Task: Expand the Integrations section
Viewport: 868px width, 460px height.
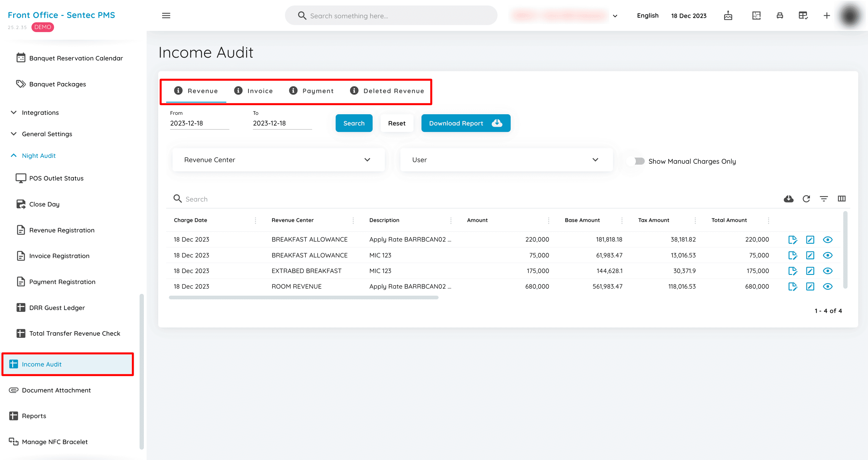Action: tap(35, 113)
